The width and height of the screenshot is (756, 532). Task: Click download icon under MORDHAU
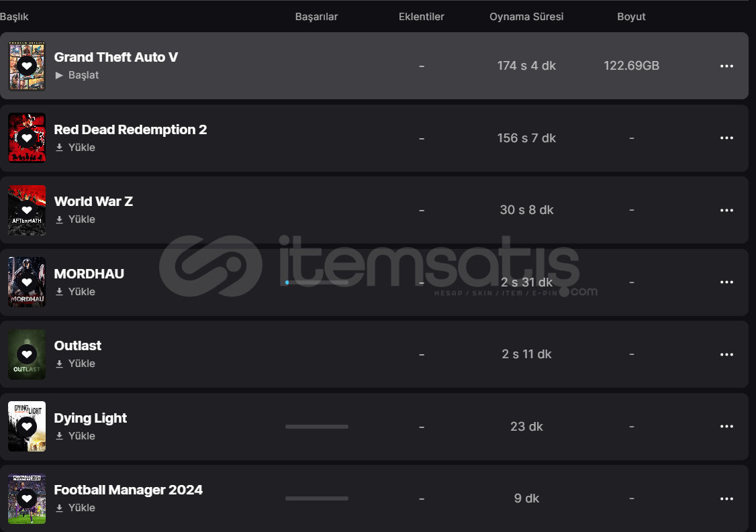[x=59, y=292]
